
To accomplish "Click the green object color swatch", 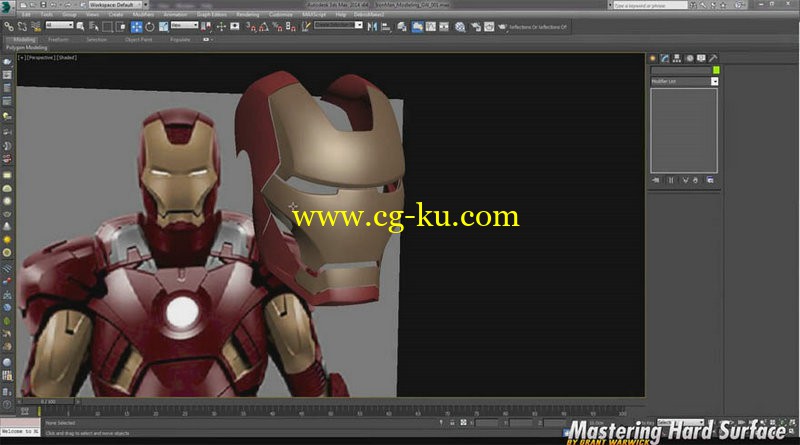I will point(716,70).
